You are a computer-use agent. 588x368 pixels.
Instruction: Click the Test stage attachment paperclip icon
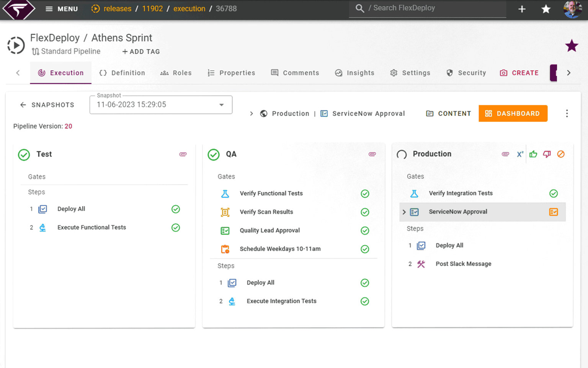(183, 154)
